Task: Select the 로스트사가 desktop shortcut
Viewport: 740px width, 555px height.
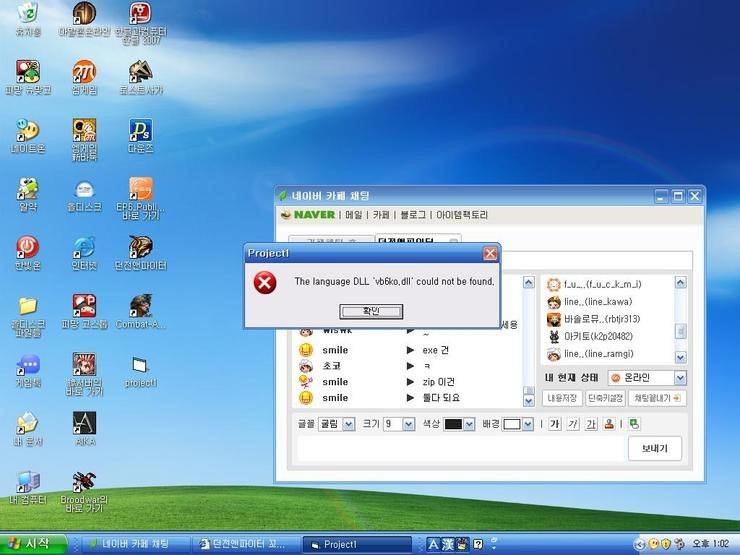Action: coord(141,77)
